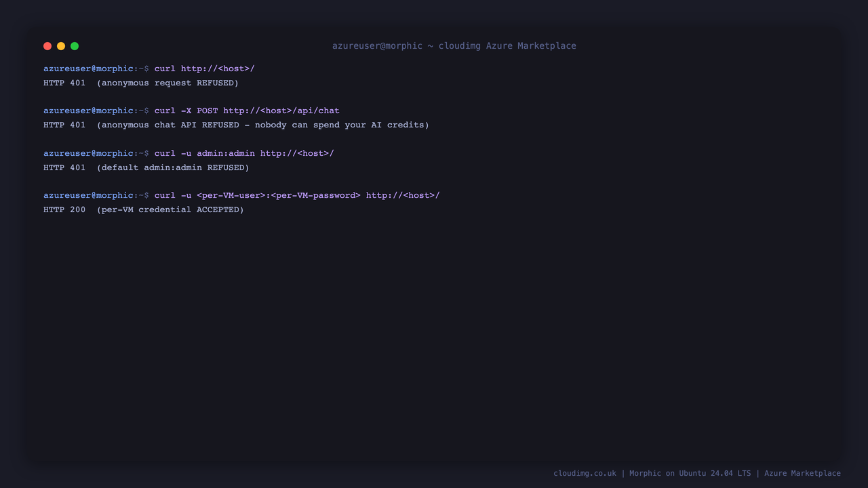Image resolution: width=868 pixels, height=488 pixels.
Task: Click 'HTTP 200 (per-VM credential ACCEPTED)' output line
Action: (144, 209)
